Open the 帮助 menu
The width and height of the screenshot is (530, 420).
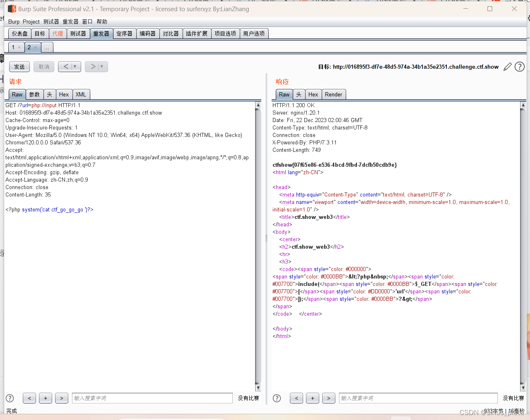click(x=102, y=22)
